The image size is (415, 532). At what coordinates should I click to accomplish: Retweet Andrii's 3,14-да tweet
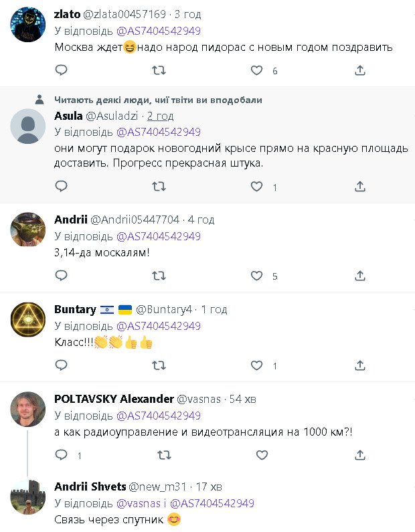[159, 275]
